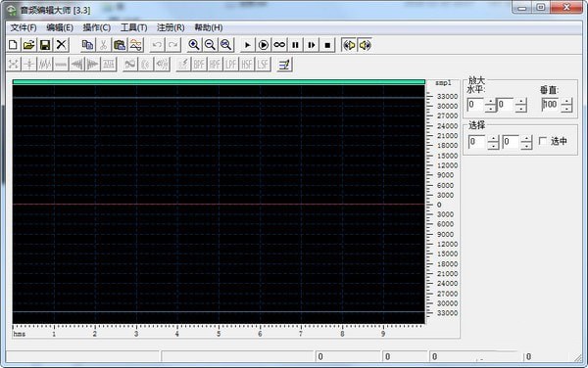Click the zoom in magnifier icon
The image size is (588, 368).
(193, 45)
